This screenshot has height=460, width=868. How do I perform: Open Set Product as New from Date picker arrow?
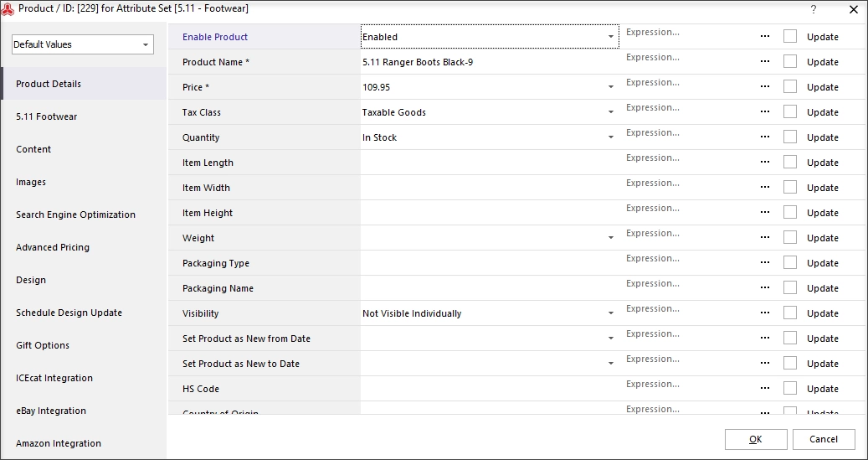[610, 338]
